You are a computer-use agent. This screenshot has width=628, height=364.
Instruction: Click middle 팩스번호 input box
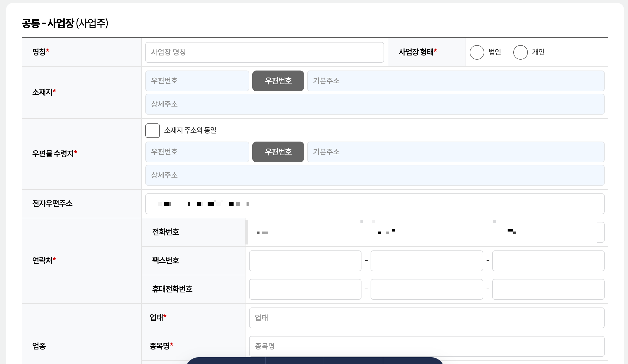(426, 261)
